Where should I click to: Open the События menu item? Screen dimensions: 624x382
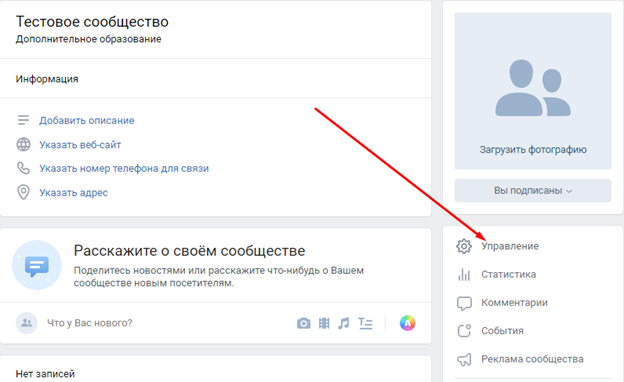[x=502, y=331]
